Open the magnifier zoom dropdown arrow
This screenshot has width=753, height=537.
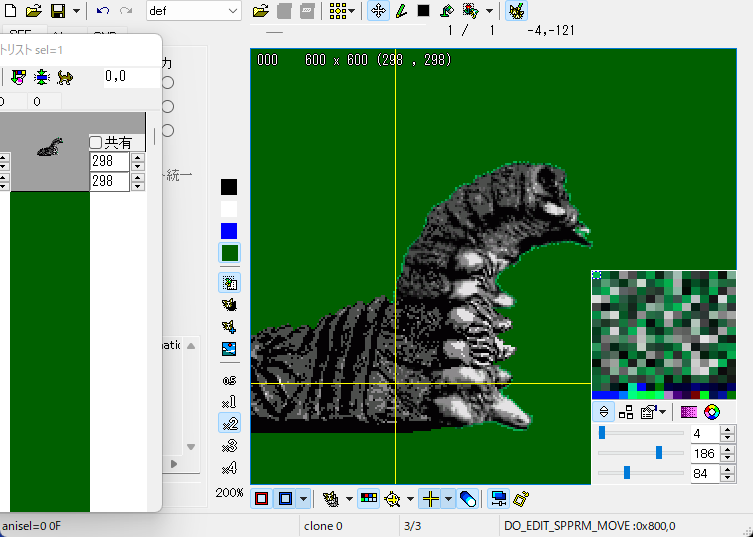(410, 499)
